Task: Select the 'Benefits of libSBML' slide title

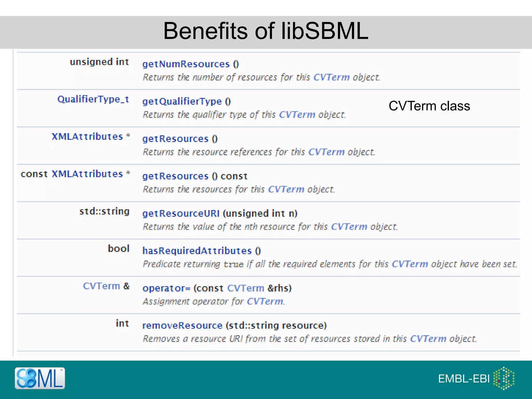Action: pos(266,31)
